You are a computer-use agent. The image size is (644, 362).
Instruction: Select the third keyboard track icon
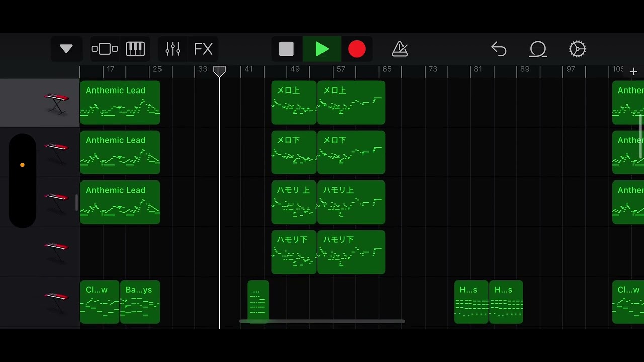pyautogui.click(x=56, y=202)
